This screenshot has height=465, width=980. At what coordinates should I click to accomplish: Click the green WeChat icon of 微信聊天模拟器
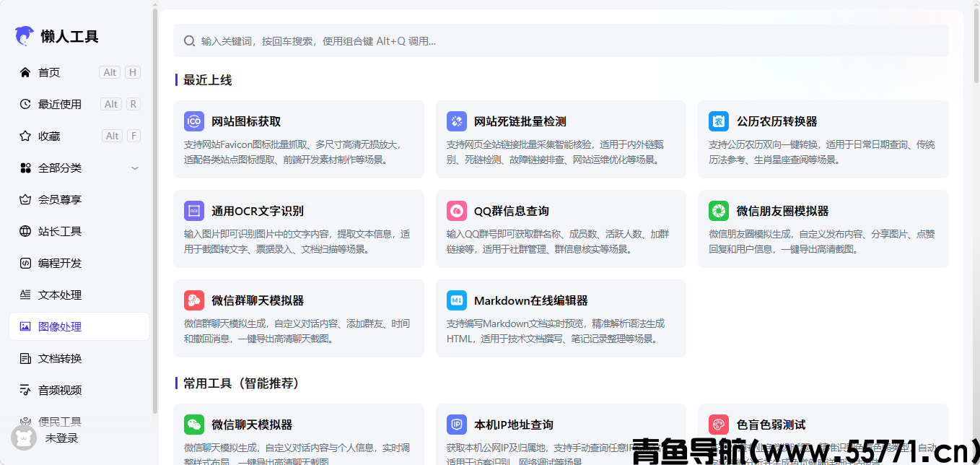tap(194, 424)
